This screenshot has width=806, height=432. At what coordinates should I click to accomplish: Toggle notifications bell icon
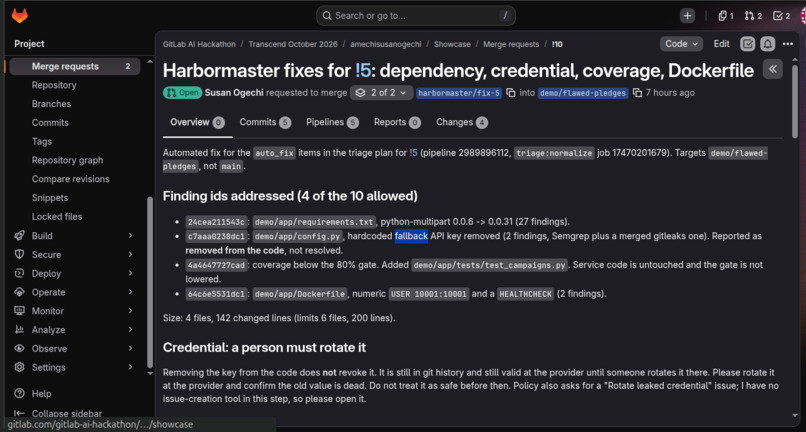[767, 44]
